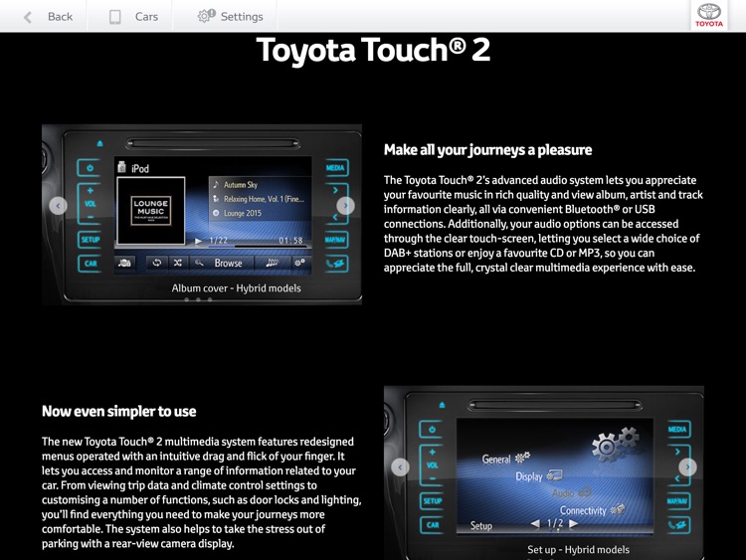
Task: Select caption 'Album cover - Hybrid models'
Action: coord(237,288)
